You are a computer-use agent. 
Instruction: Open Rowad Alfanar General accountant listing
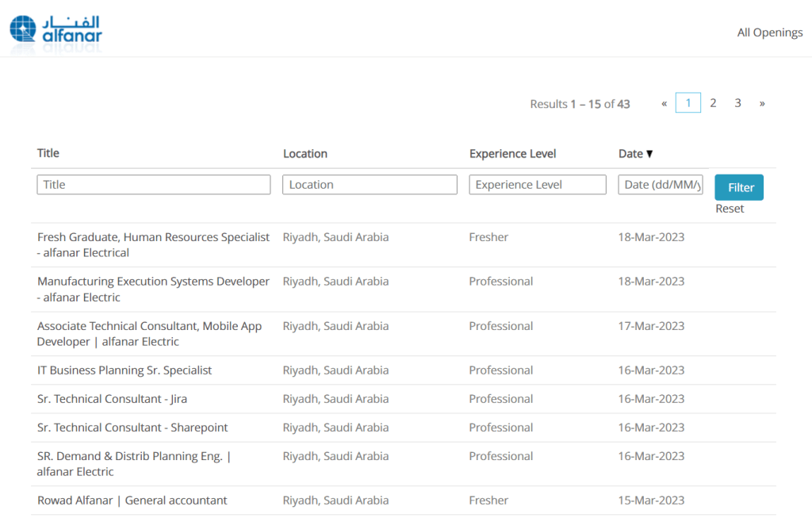(132, 501)
